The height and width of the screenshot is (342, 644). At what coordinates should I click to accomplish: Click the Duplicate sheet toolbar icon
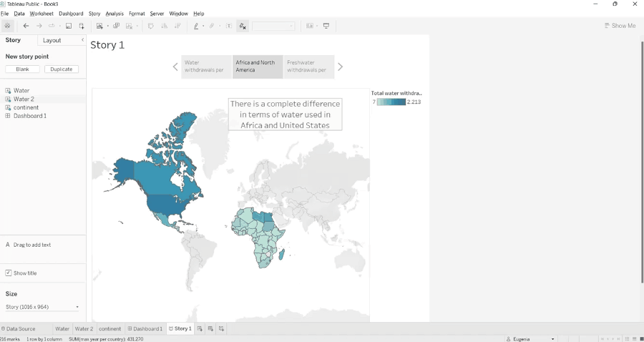[116, 26]
